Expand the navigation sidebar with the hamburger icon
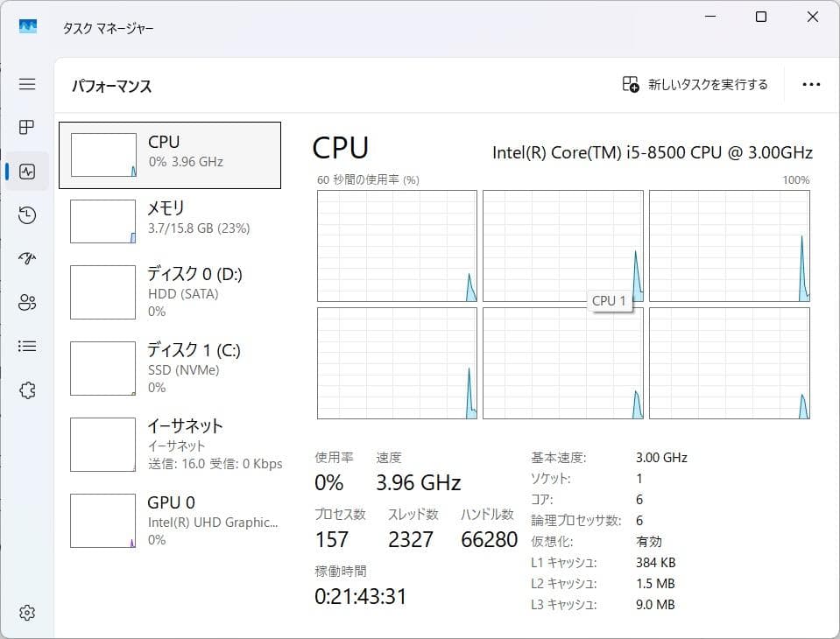Viewport: 840px width, 639px height. tap(26, 84)
